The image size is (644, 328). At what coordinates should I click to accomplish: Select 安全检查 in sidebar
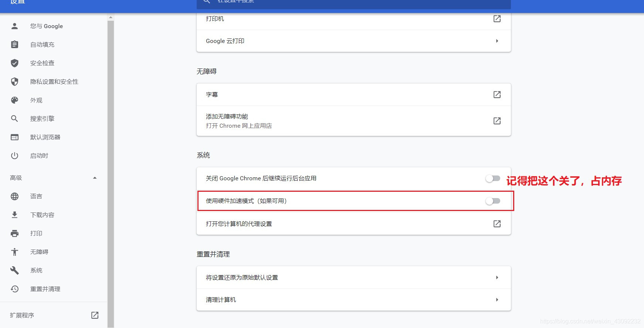[42, 63]
